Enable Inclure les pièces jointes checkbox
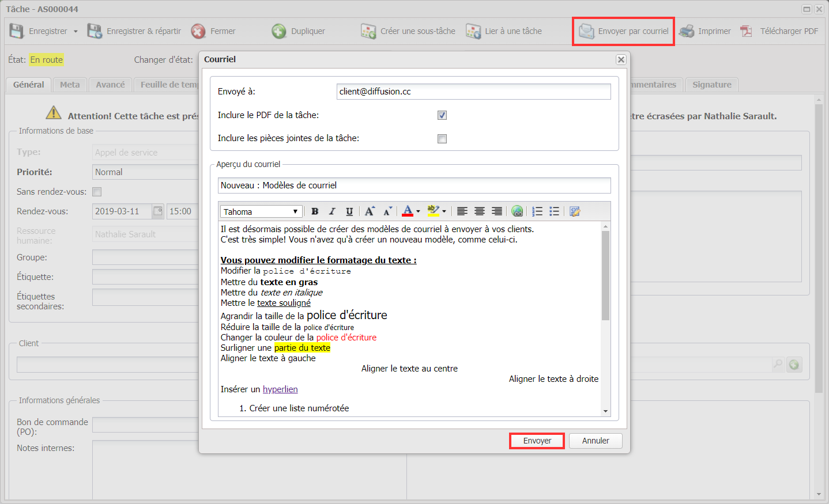The image size is (829, 504). coord(442,139)
